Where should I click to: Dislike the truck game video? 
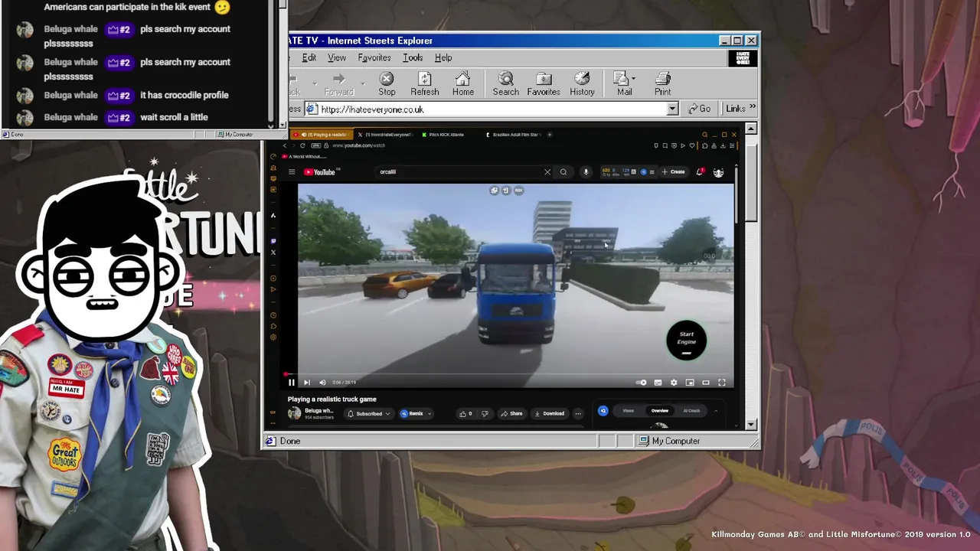485,413
